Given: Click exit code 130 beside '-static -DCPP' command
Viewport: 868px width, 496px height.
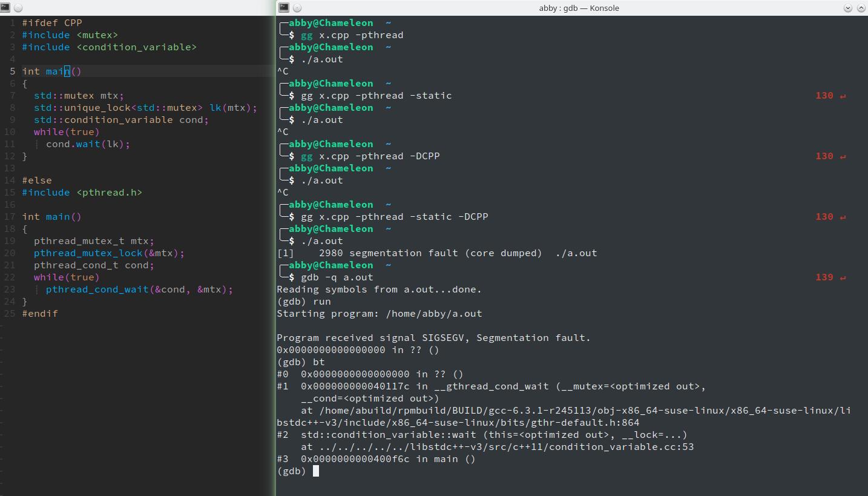Looking at the screenshot, I should [824, 217].
